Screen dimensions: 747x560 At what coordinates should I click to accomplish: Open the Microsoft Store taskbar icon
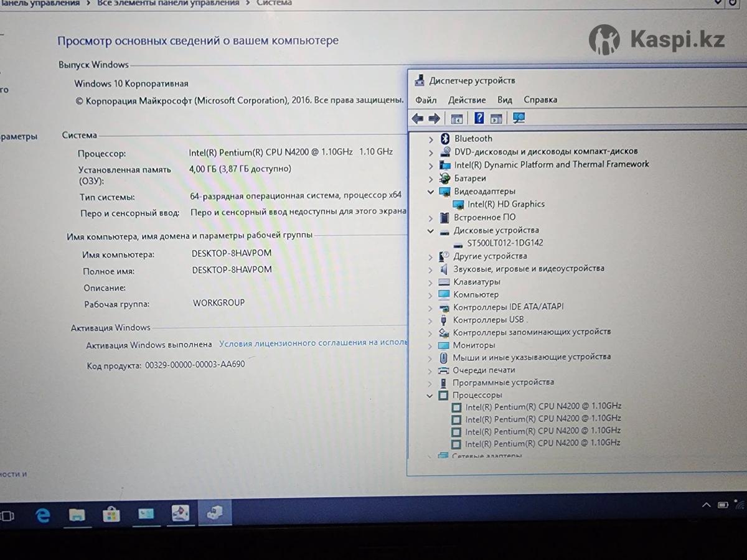[x=111, y=514]
